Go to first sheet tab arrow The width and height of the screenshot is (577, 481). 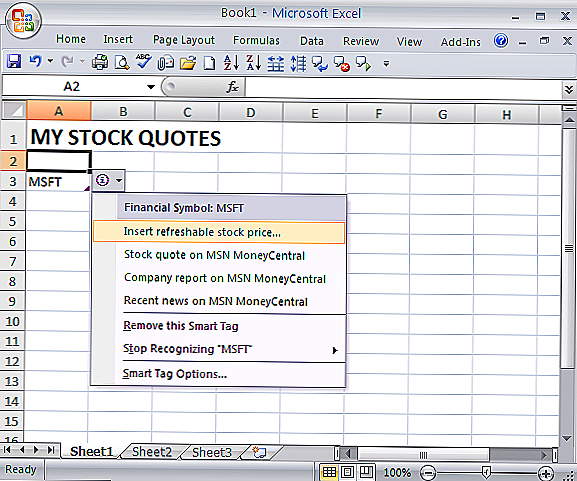point(7,449)
